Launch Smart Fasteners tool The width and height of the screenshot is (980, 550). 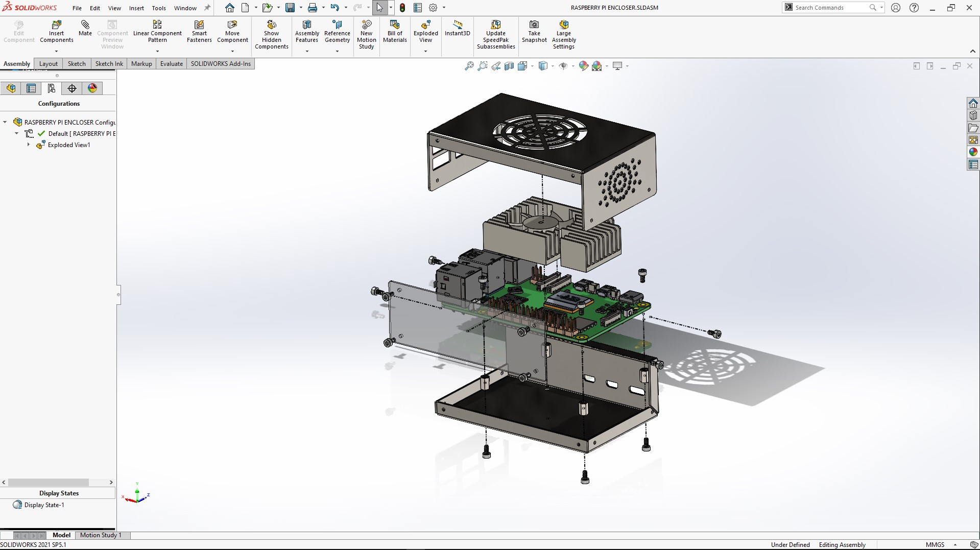pyautogui.click(x=199, y=32)
